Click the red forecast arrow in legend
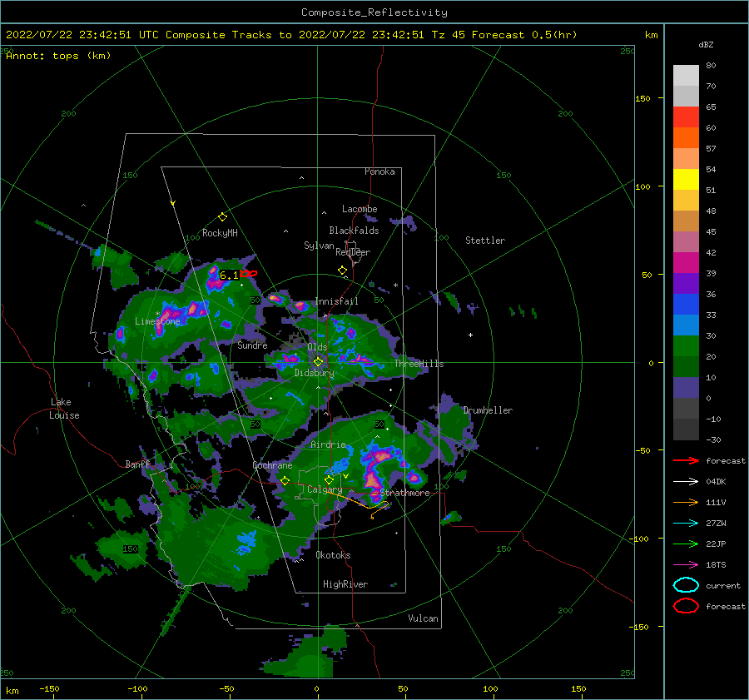The image size is (749, 700). click(x=686, y=460)
